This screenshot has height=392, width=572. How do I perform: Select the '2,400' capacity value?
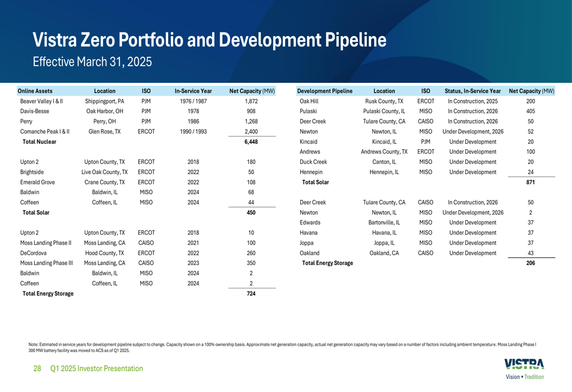[x=251, y=132]
